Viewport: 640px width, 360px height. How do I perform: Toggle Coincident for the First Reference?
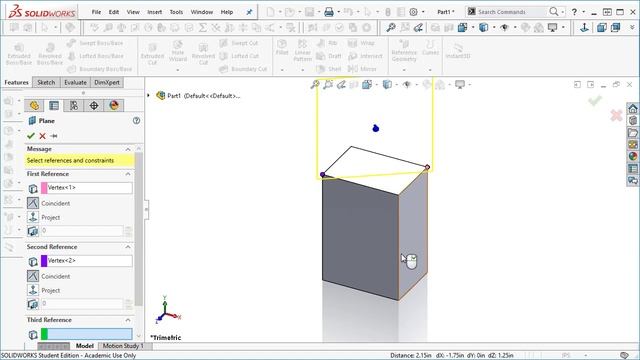click(33, 203)
